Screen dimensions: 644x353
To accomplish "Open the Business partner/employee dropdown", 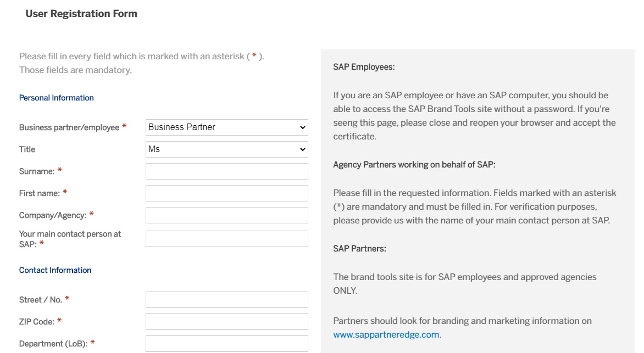I will tap(226, 127).
